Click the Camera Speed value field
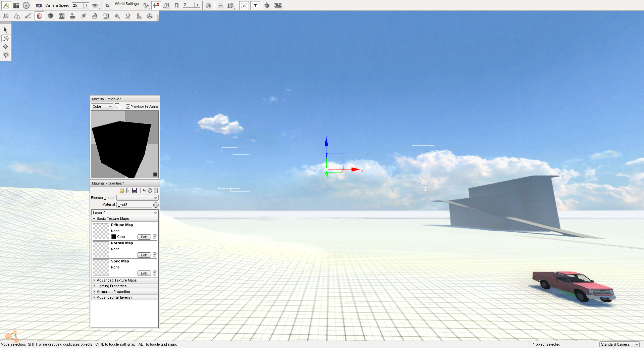644x348 pixels. pyautogui.click(x=78, y=5)
